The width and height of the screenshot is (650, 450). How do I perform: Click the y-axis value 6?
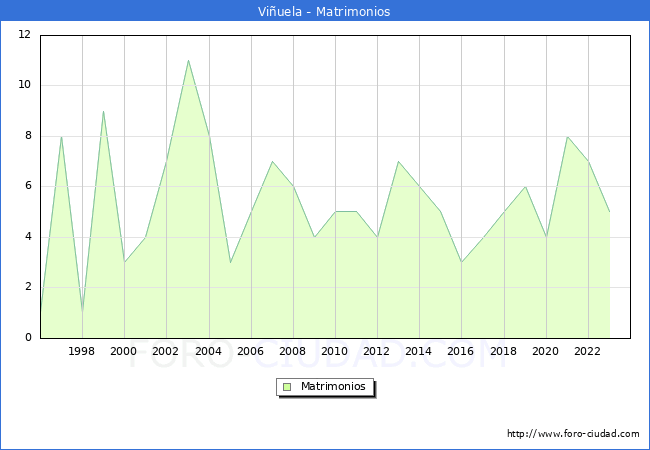click(28, 186)
